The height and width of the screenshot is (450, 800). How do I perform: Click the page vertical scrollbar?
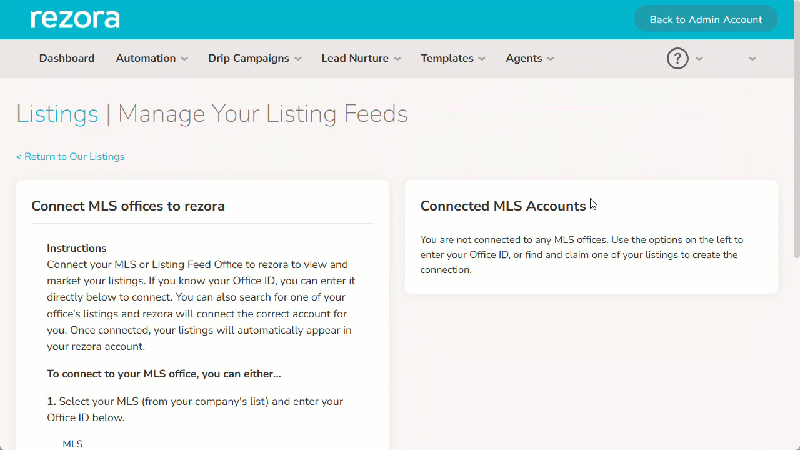[x=796, y=129]
